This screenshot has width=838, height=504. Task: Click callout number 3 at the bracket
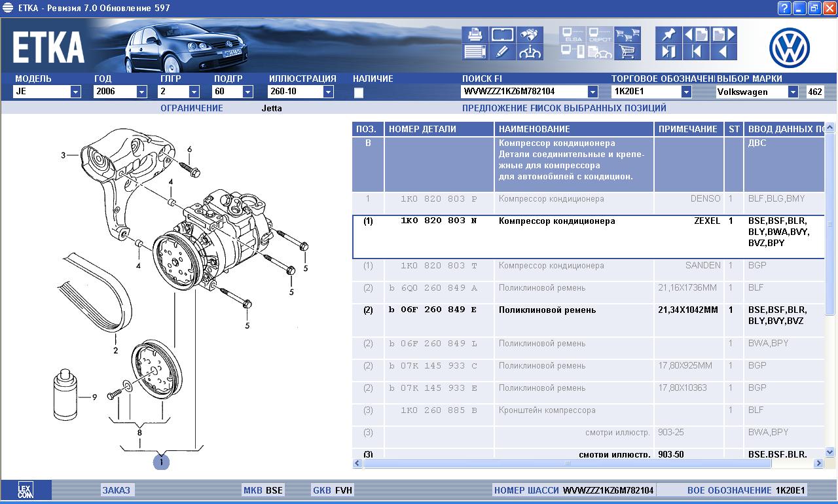tap(64, 155)
